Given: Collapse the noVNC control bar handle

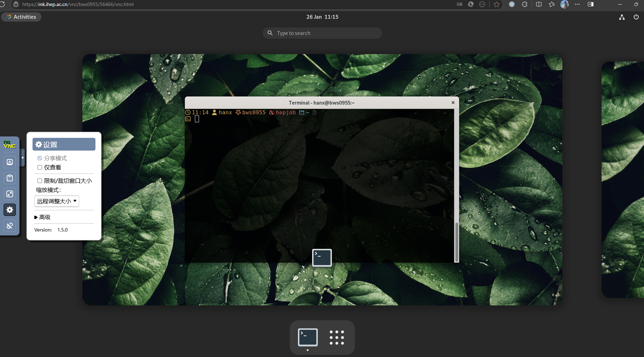Looking at the screenshot, I should [x=23, y=158].
